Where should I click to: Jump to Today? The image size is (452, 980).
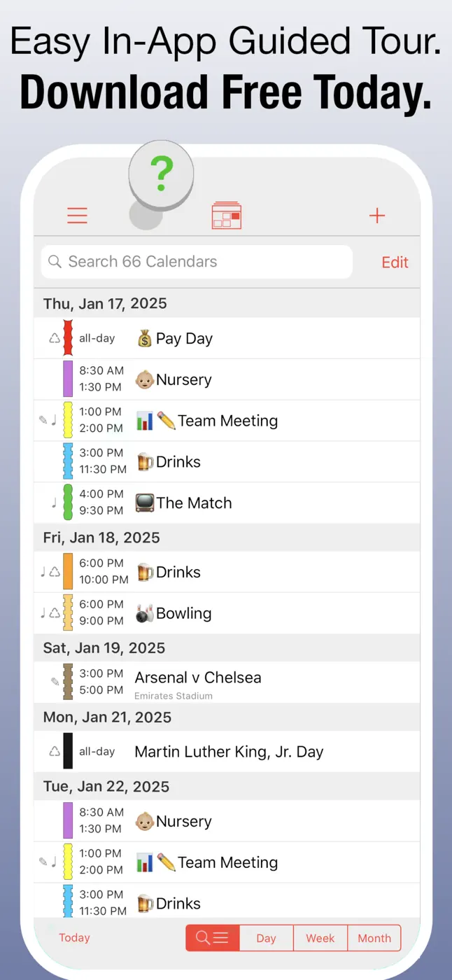(74, 938)
